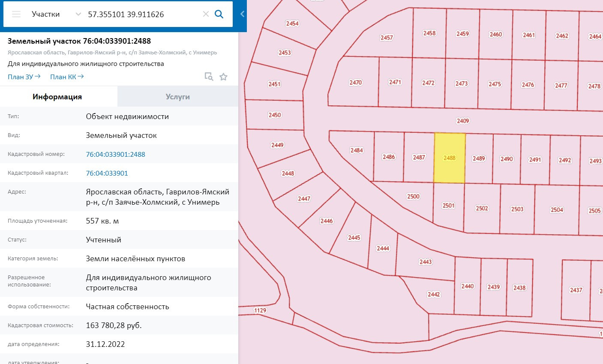Click the blue search magnifier icon
603x364 pixels.
click(x=219, y=14)
